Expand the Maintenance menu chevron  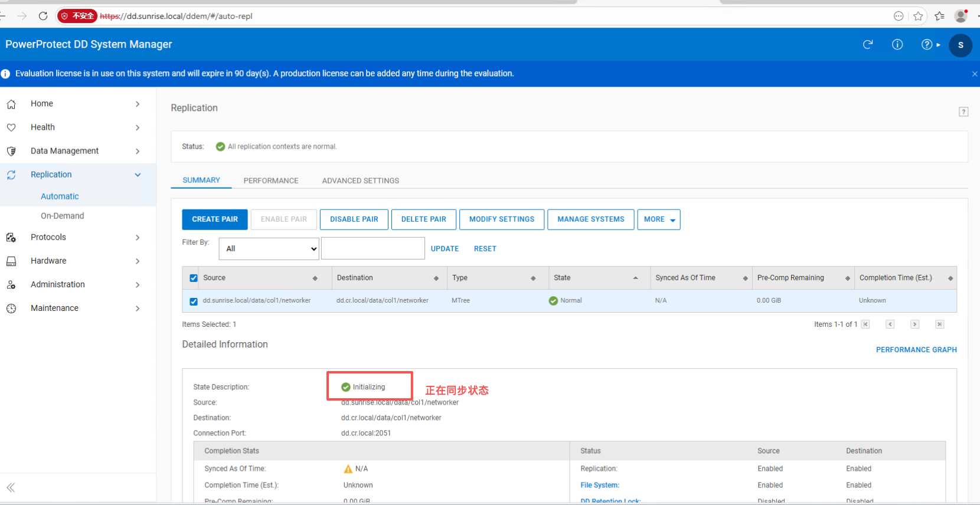(138, 308)
